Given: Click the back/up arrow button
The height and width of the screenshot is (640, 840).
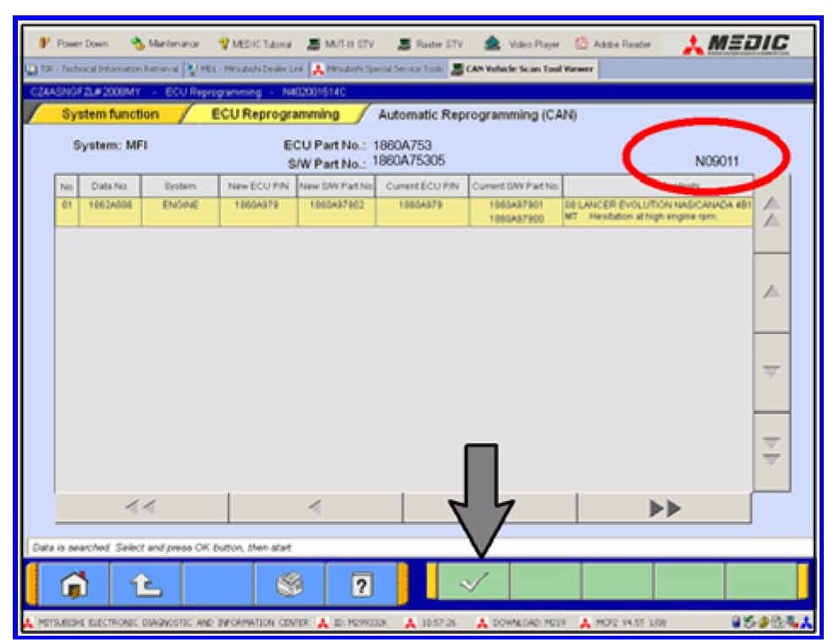Looking at the screenshot, I should click(x=145, y=585).
